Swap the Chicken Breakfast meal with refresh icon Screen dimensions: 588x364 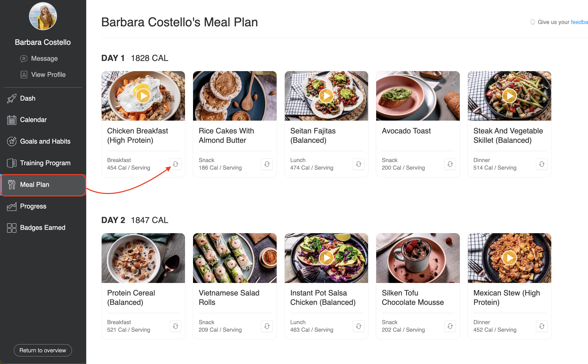(x=175, y=164)
